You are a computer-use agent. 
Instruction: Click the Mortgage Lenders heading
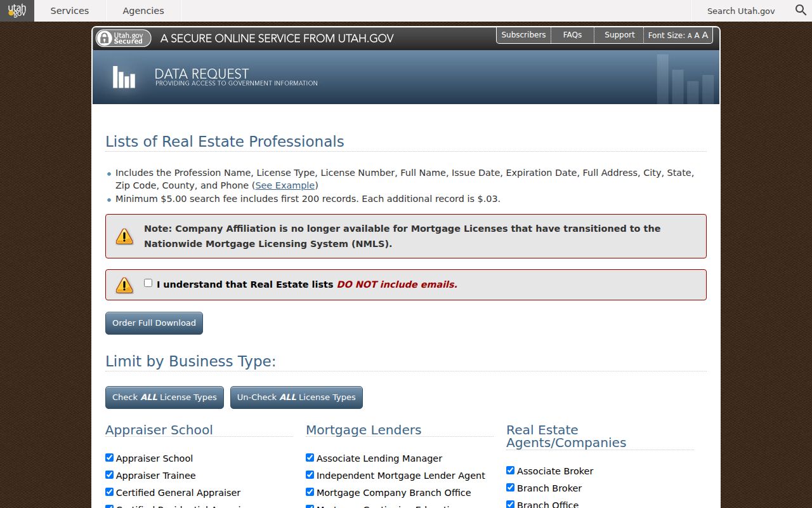click(363, 430)
